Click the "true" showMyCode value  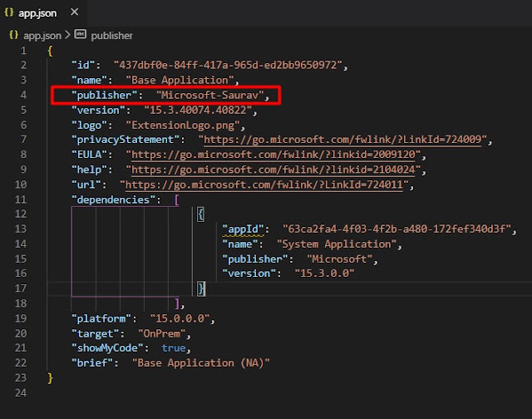[x=174, y=348]
